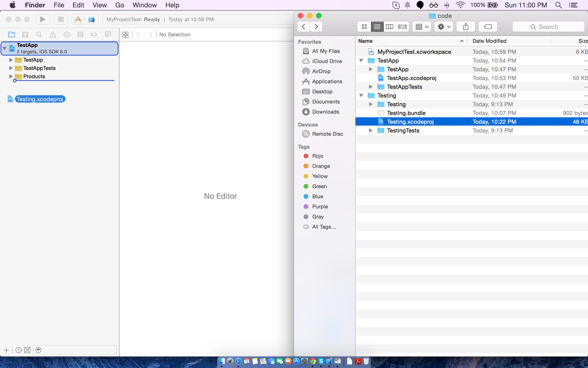Toggle source-control status filter in navigator

click(28, 350)
